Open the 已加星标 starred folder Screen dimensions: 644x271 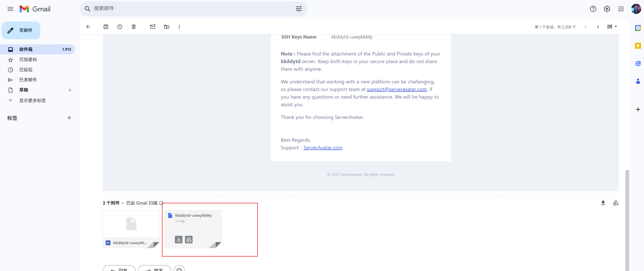tap(37, 60)
